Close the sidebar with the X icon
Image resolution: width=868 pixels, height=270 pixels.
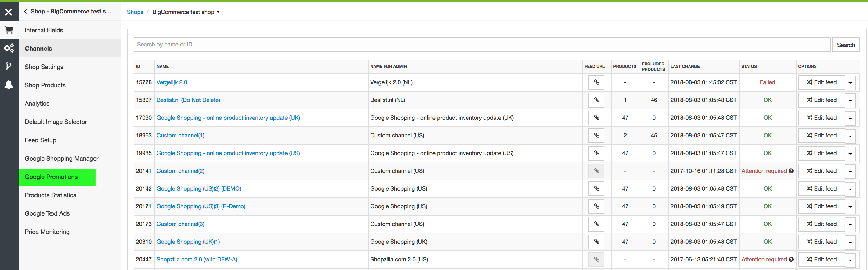tap(9, 12)
